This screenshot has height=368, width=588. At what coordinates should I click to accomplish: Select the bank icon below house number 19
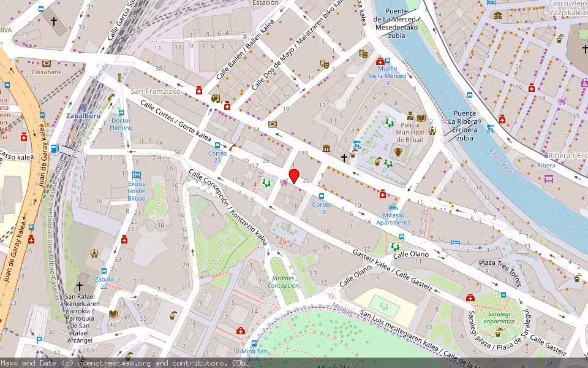tap(273, 125)
